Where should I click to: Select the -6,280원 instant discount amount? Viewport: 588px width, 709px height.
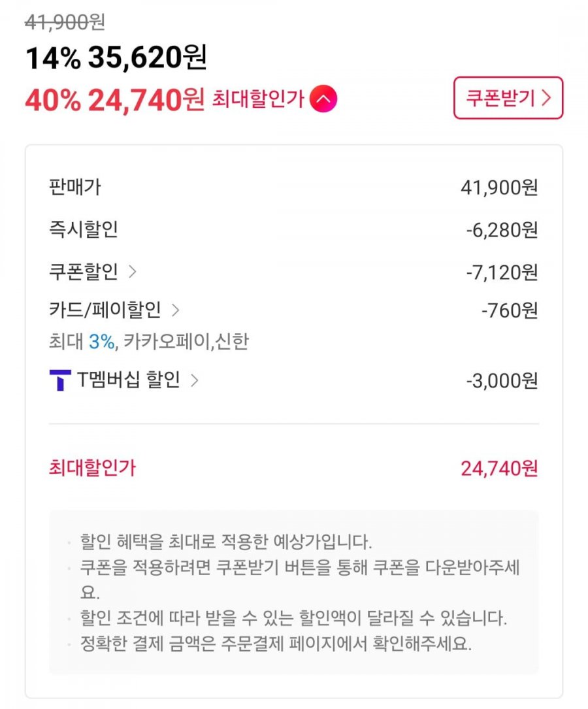(502, 230)
